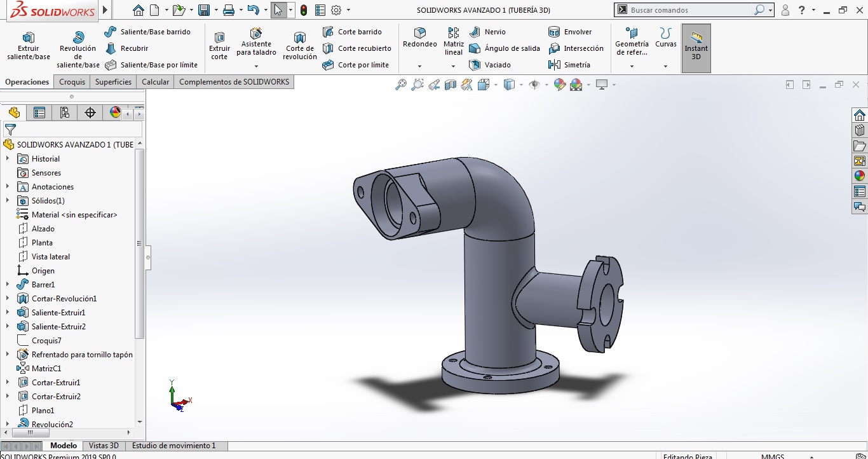Expand the Sólidos(1) folder
The image size is (868, 459).
[8, 201]
